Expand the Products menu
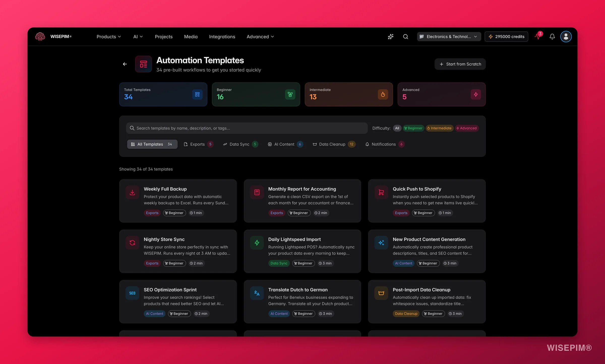 109,37
